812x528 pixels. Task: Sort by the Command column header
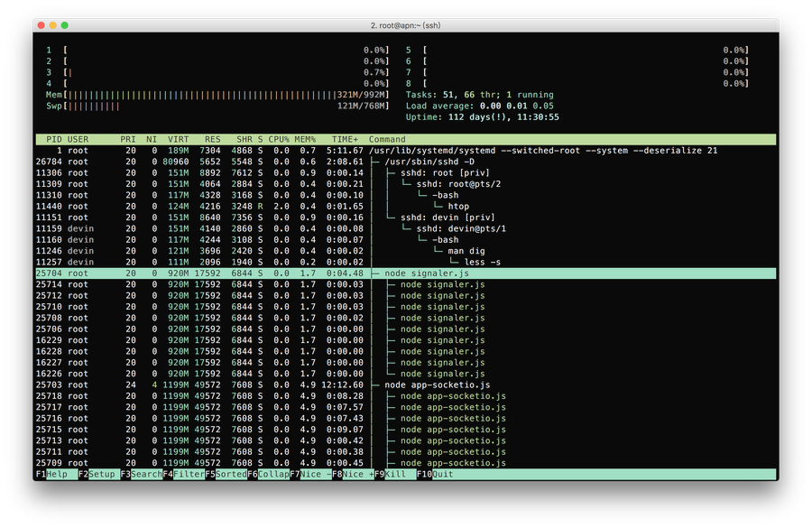pyautogui.click(x=387, y=139)
